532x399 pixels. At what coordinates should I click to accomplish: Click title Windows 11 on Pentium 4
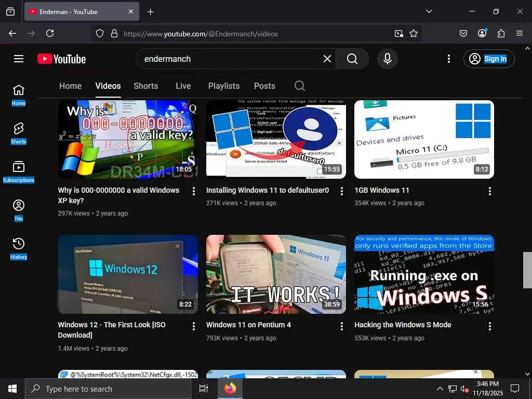coord(248,325)
